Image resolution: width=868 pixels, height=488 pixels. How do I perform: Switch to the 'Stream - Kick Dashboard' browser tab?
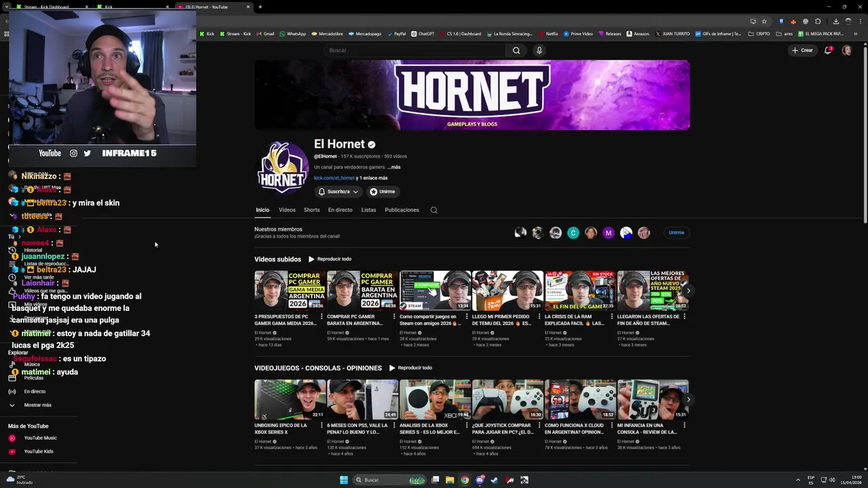pos(53,7)
